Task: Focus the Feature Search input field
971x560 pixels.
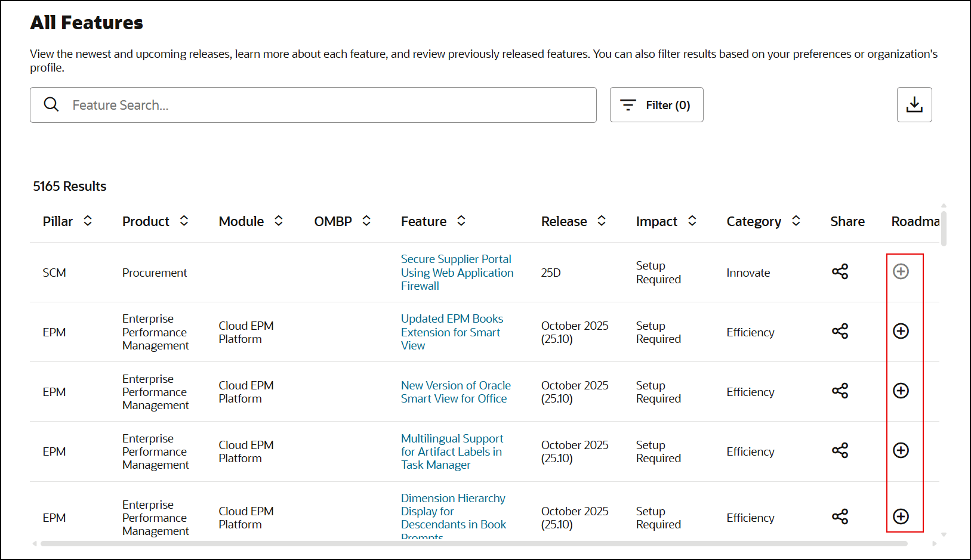Action: click(x=313, y=105)
